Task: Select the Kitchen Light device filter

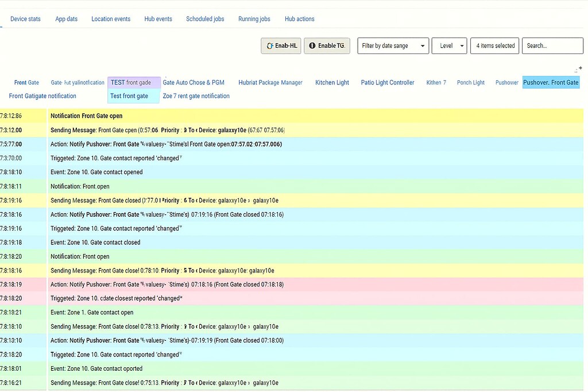Action: (332, 82)
